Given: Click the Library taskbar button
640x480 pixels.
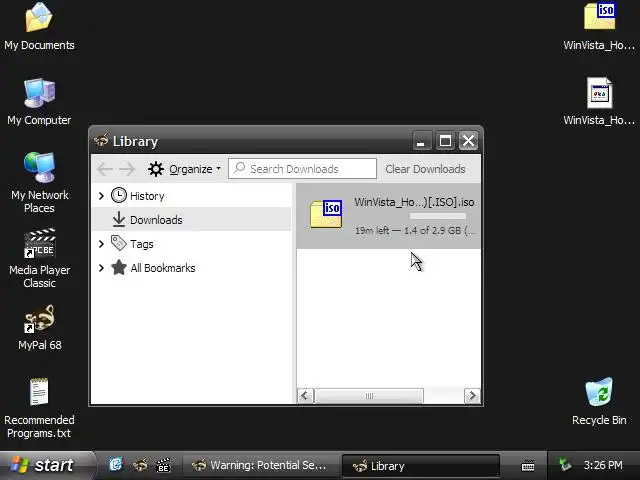Looking at the screenshot, I should (420, 466).
